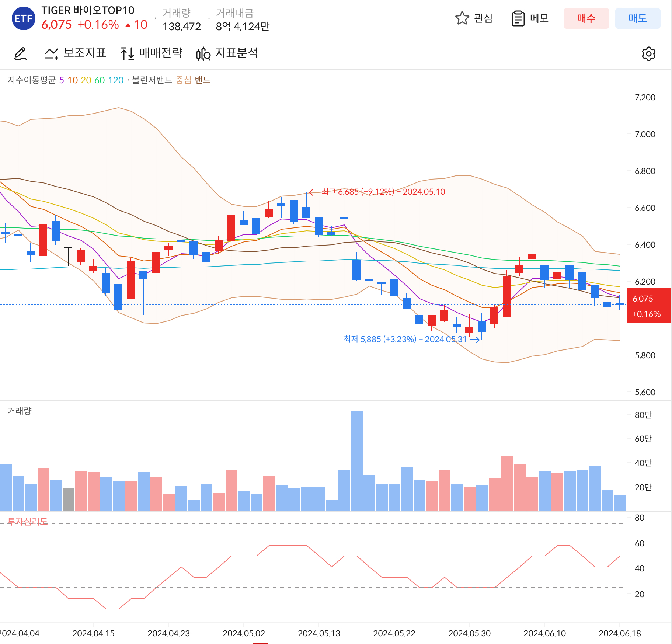Click the tallest blue volume bar

click(357, 461)
